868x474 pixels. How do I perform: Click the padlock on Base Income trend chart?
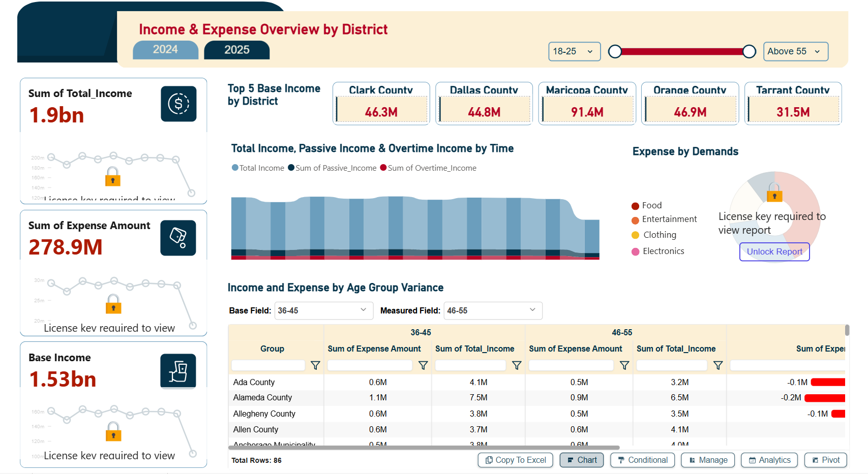tap(113, 431)
